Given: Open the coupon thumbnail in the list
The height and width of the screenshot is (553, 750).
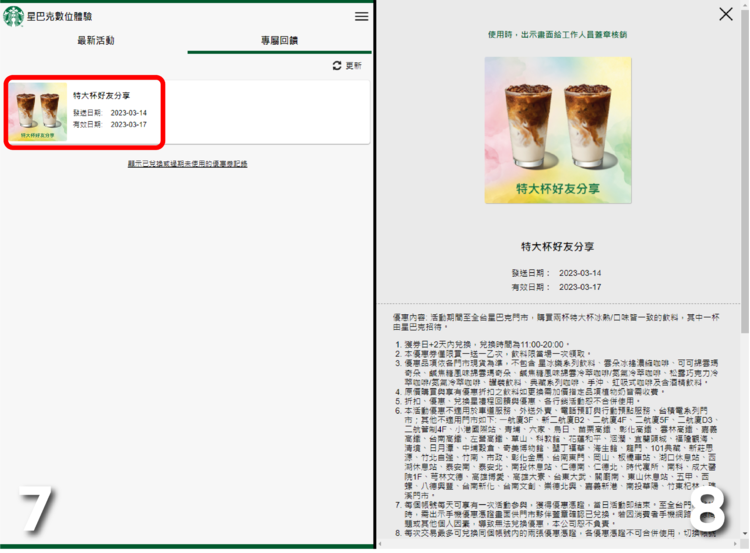Looking at the screenshot, I should click(39, 112).
